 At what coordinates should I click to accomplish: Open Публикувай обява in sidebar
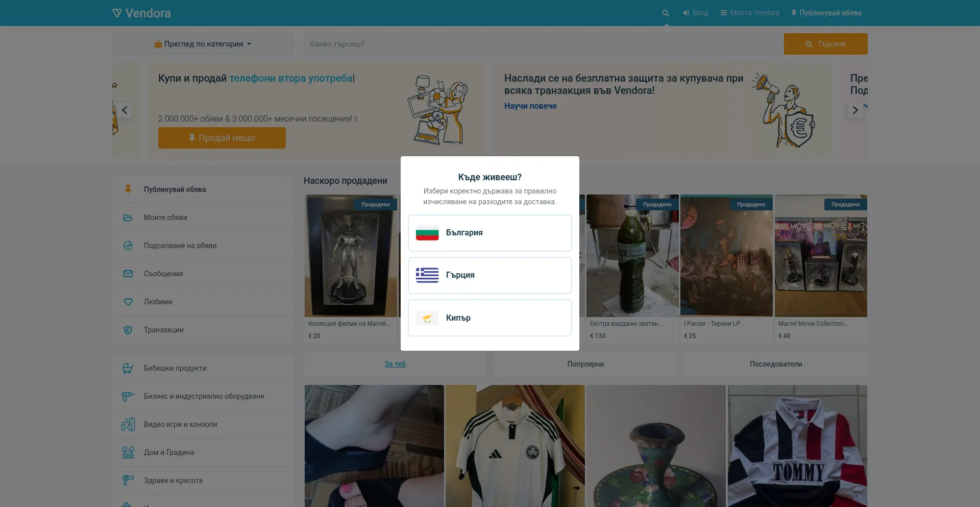pyautogui.click(x=203, y=189)
